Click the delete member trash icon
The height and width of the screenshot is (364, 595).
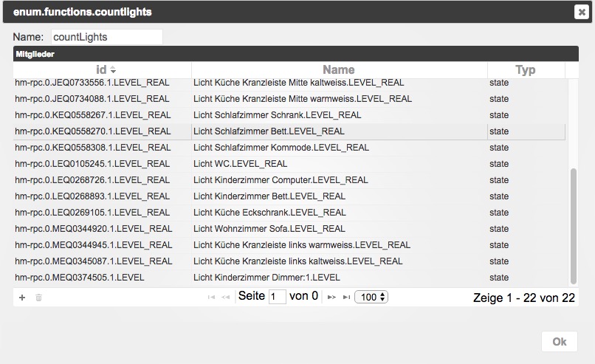pos(39,298)
